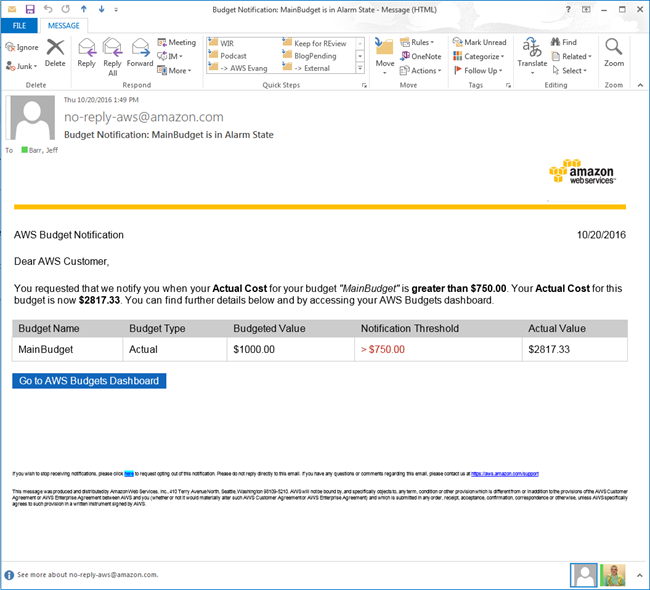The image size is (650, 590).
Task: Mark the message as Unread
Action: click(479, 43)
